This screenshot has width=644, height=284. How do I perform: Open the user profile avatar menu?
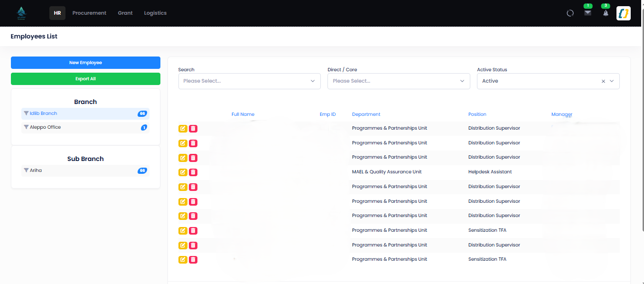pyautogui.click(x=623, y=13)
